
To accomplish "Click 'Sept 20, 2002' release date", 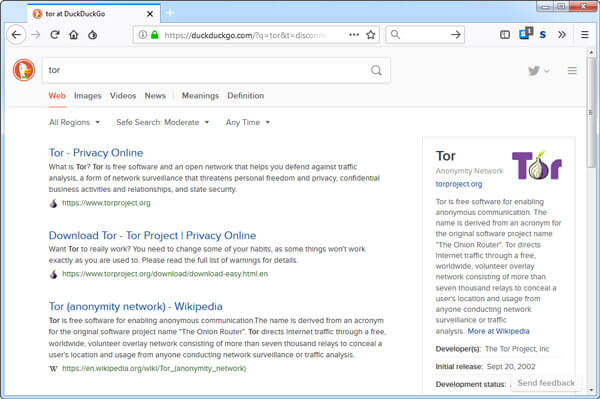I will [x=511, y=366].
